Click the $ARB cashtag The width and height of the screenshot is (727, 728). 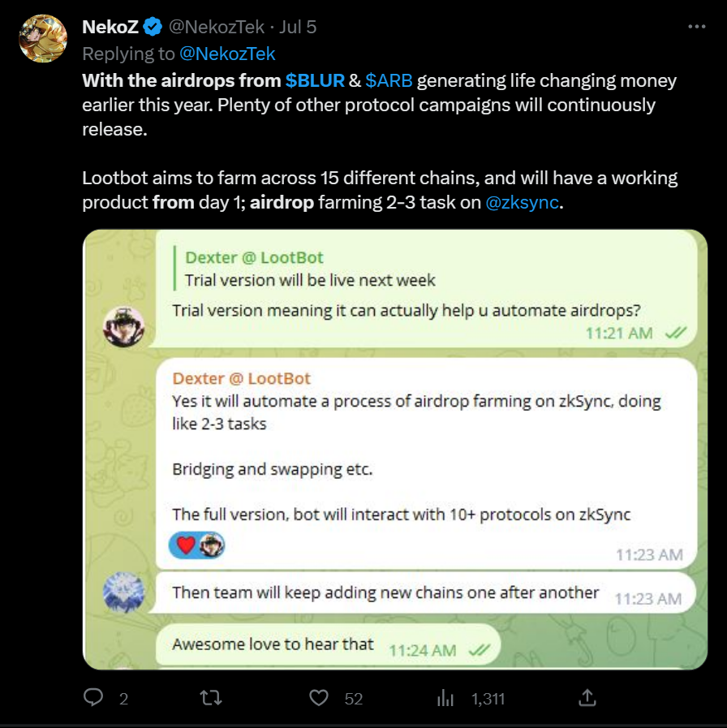click(388, 81)
